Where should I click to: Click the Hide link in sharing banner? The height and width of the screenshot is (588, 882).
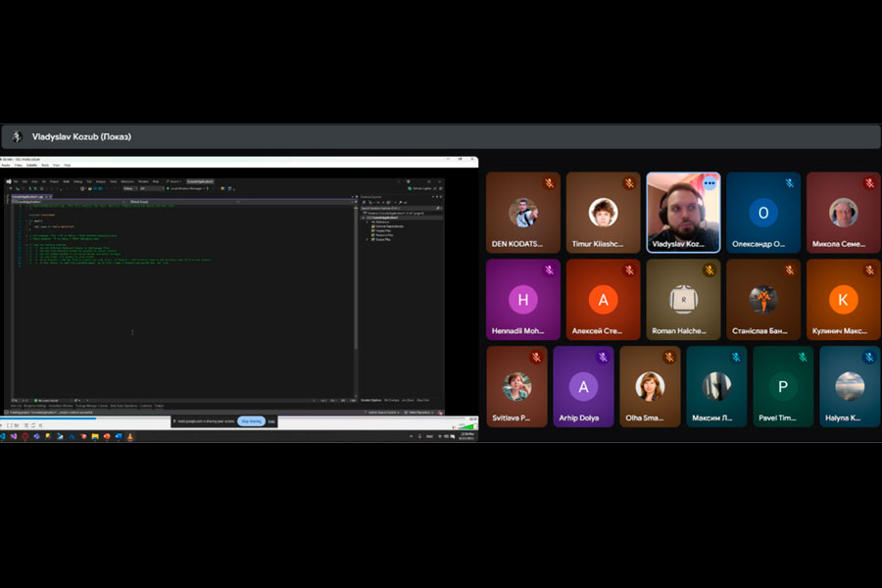tap(271, 420)
